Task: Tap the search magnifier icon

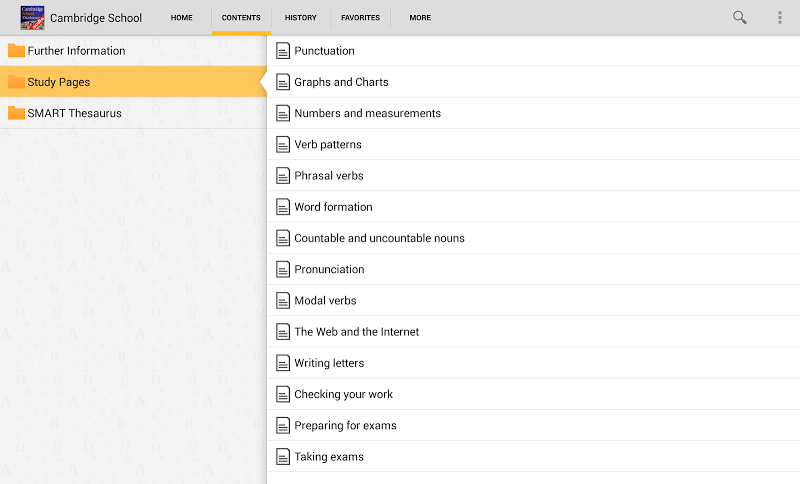Action: pos(740,17)
